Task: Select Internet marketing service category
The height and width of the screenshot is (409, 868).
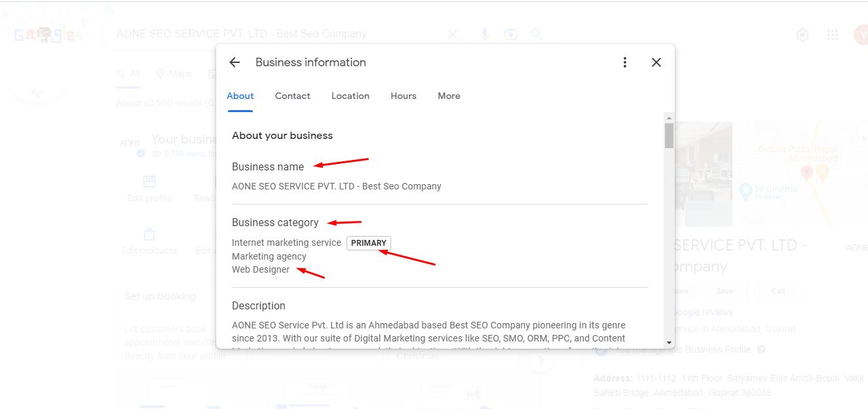Action: pos(286,243)
